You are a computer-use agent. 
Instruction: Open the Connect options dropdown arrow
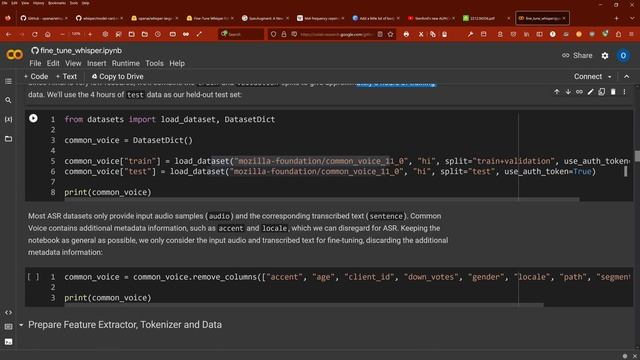[x=610, y=77]
